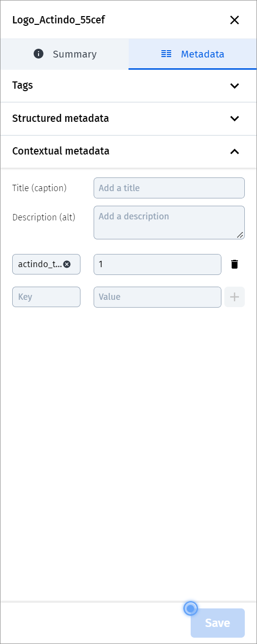The height and width of the screenshot is (644, 257).
Task: Click into the Description alt text area
Action: coord(169,222)
